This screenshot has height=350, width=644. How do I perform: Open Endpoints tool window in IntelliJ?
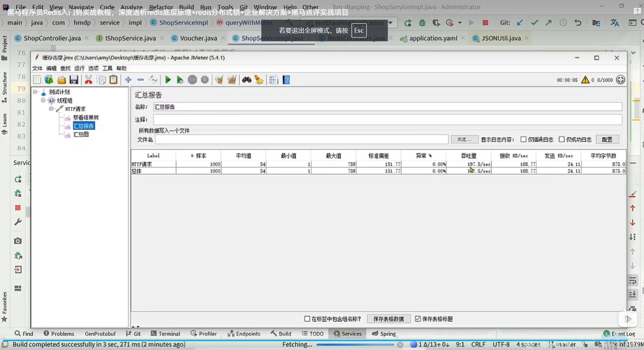pos(244,334)
